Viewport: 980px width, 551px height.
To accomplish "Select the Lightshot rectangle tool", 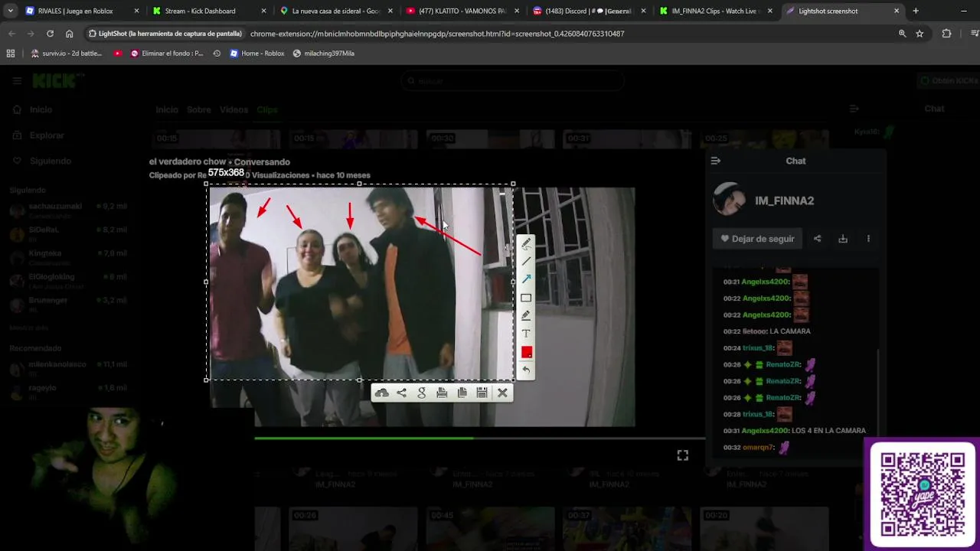I will pos(526,298).
